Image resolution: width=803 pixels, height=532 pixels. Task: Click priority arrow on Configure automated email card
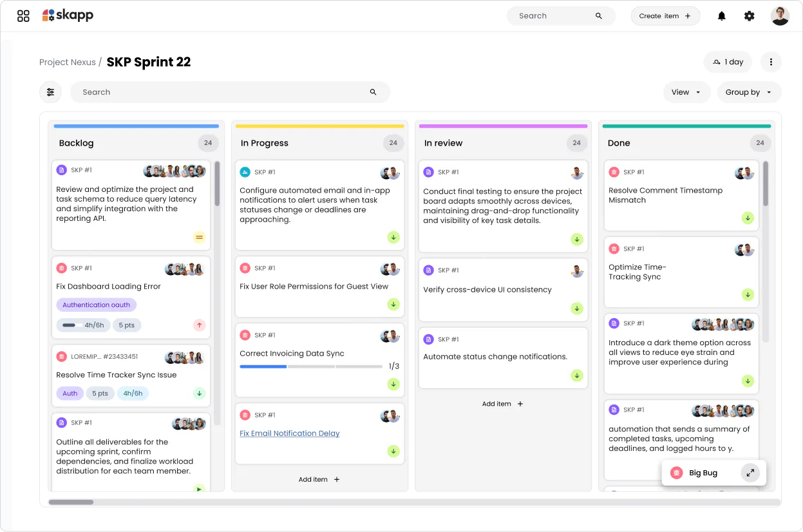pyautogui.click(x=393, y=238)
